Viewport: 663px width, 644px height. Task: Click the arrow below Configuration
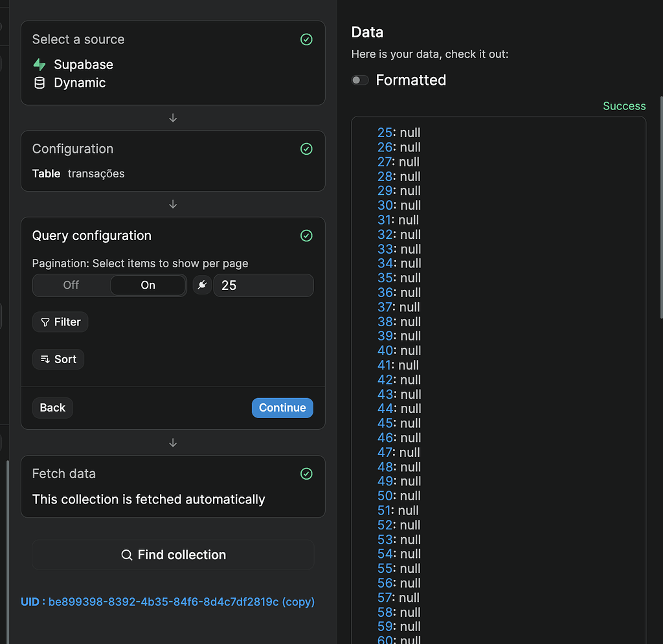coord(173,204)
